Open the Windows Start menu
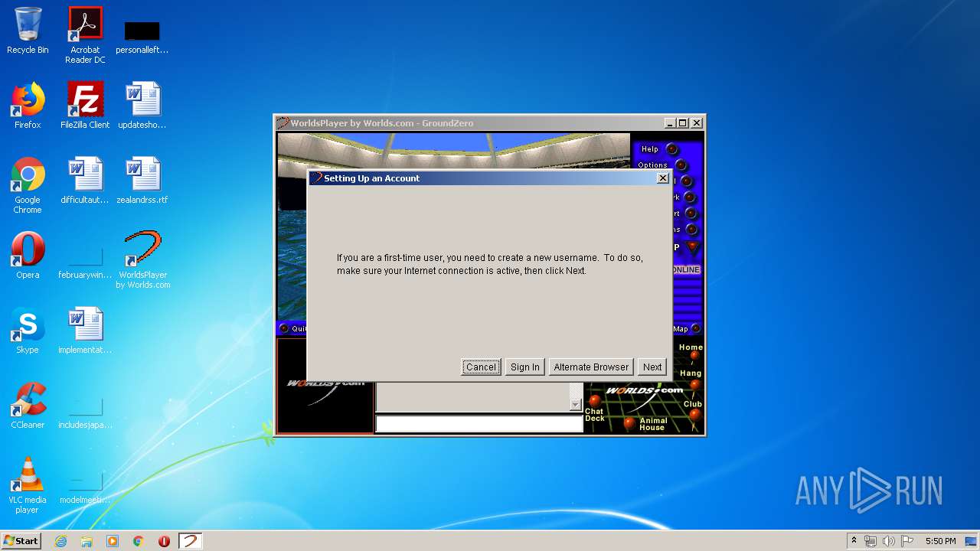 click(x=21, y=541)
